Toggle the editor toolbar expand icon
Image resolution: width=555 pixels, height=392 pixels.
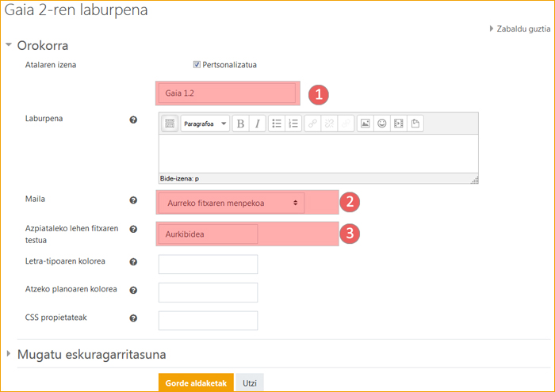point(170,124)
